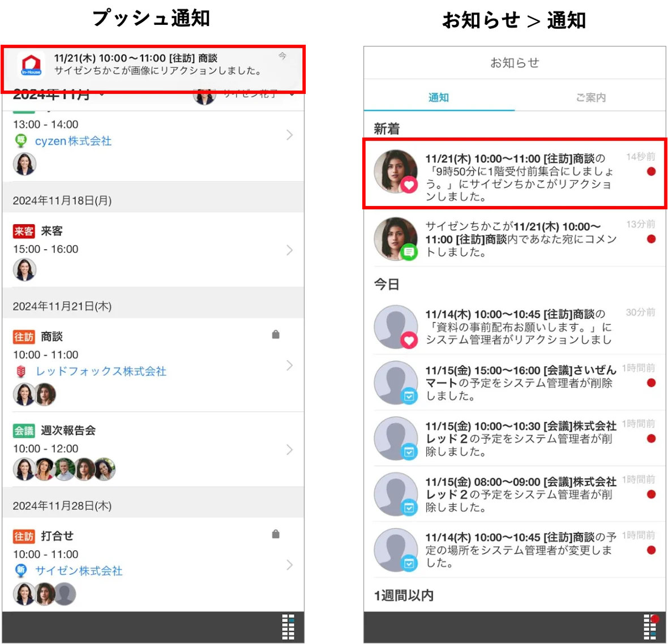Tap red unread dot on 13分前 comment notification
Image resolution: width=668 pixels, height=644 pixels.
coord(651,239)
